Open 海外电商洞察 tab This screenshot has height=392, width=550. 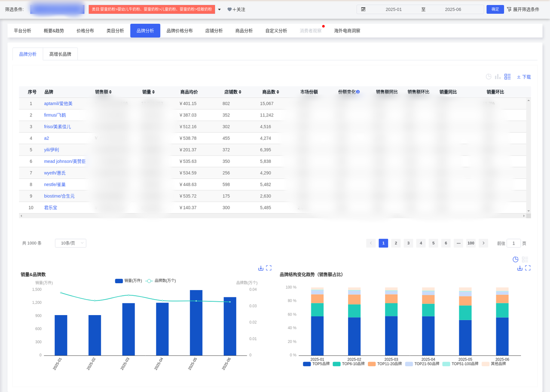click(x=347, y=31)
